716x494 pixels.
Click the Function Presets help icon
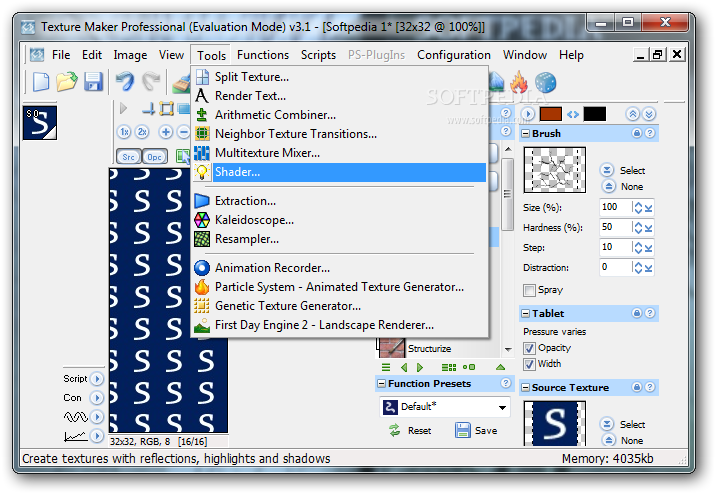point(505,383)
